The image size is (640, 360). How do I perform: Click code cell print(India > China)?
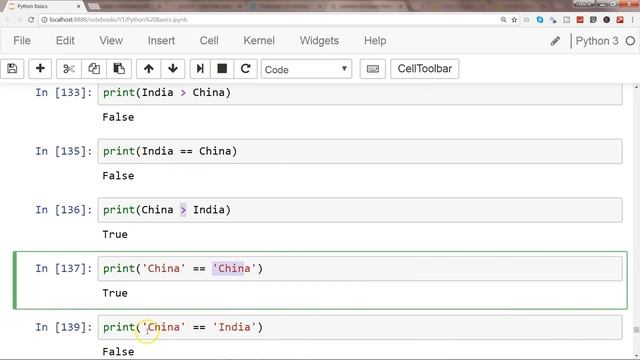360,93
